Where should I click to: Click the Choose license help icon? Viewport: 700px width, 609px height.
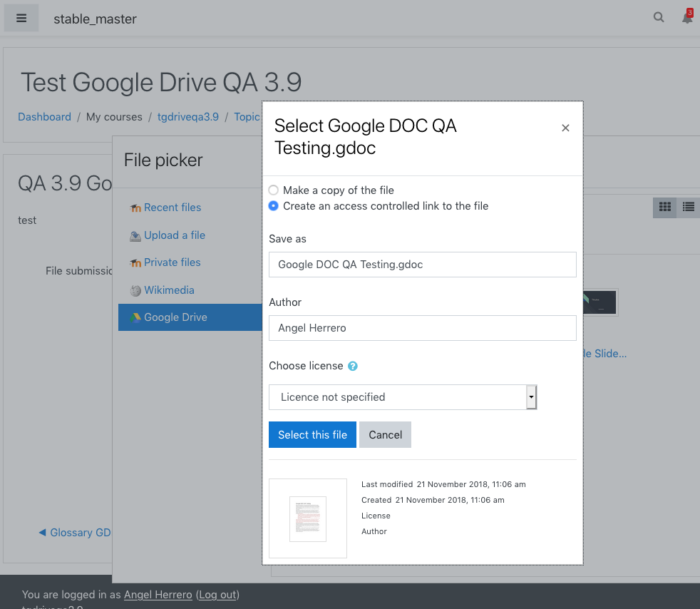click(353, 366)
